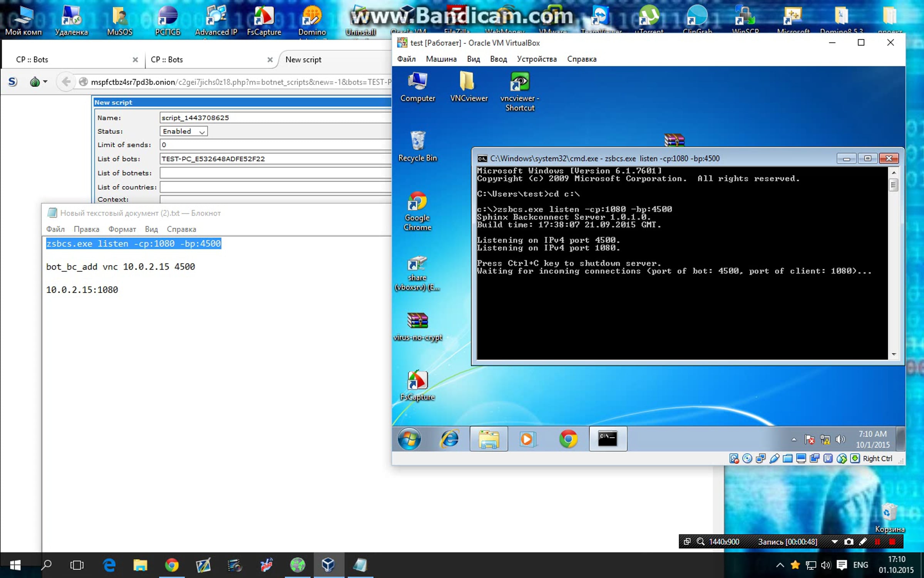Focus the List of botnets input field
This screenshot has width=924, height=578.
pyautogui.click(x=276, y=173)
